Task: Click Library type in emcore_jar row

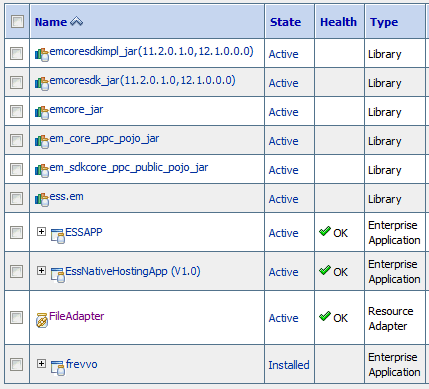Action: coord(385,112)
